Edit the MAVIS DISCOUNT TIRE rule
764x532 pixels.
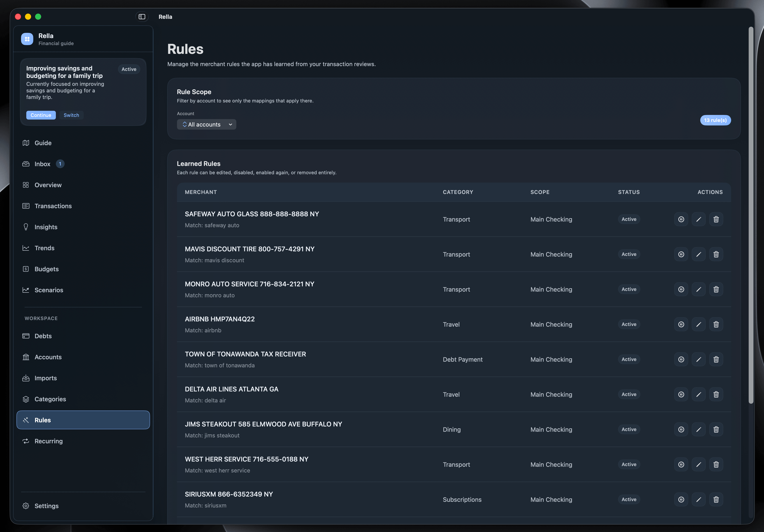699,254
